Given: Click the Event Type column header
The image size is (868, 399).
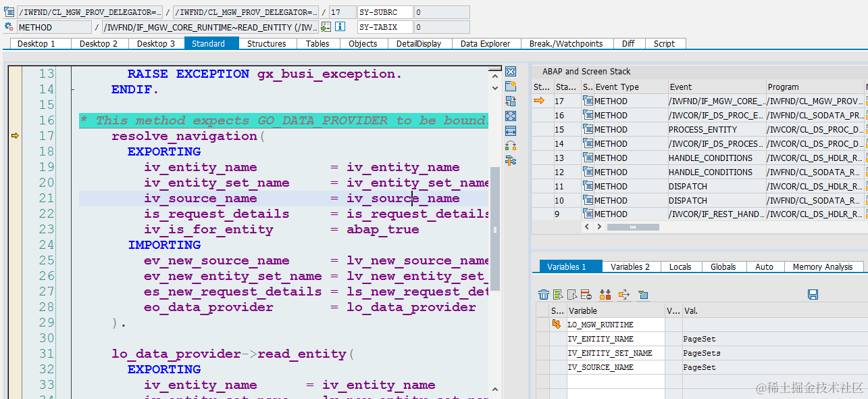Looking at the screenshot, I should coord(631,87).
